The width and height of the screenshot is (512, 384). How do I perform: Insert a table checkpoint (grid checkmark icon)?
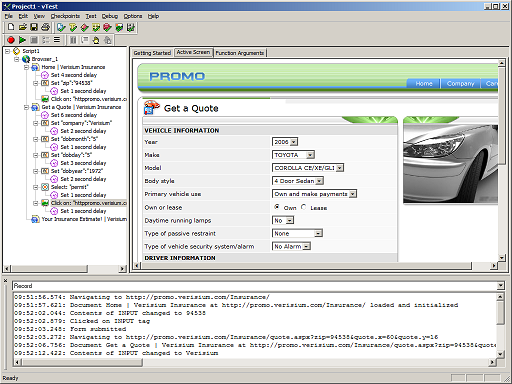click(x=96, y=27)
